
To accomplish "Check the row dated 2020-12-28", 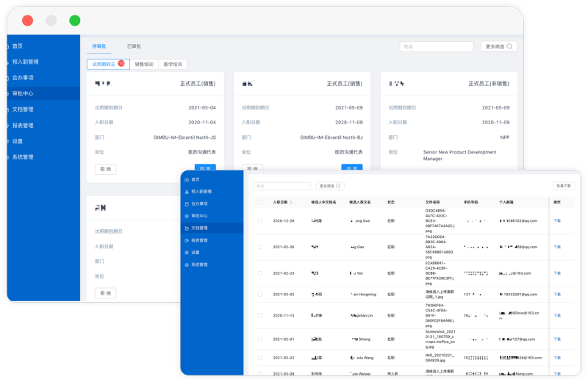I will [x=259, y=220].
